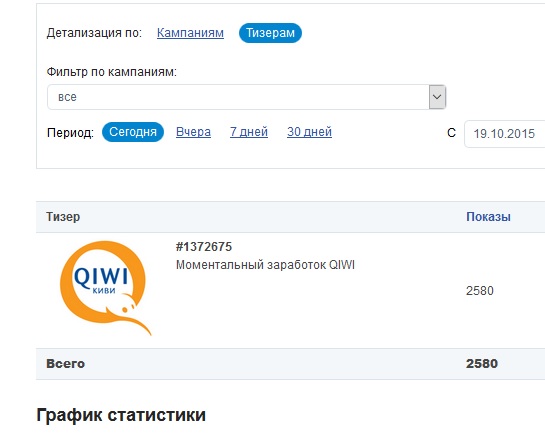Viewport: 545px width, 433px height.
Task: Choose the Вчера period link
Action: (x=193, y=132)
